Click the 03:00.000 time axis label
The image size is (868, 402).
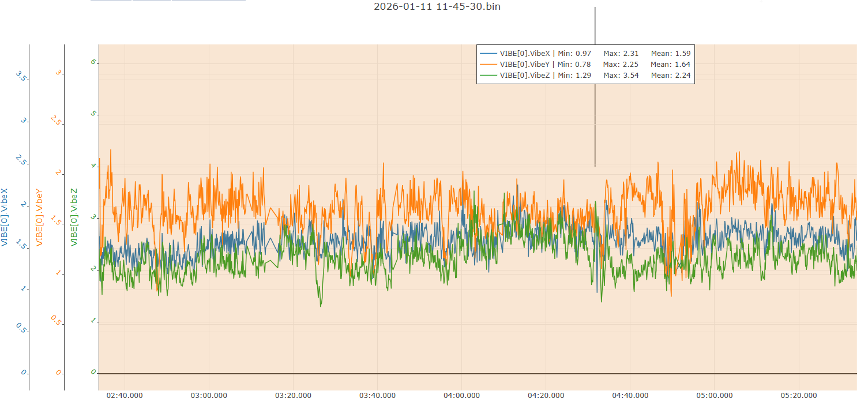coord(209,395)
